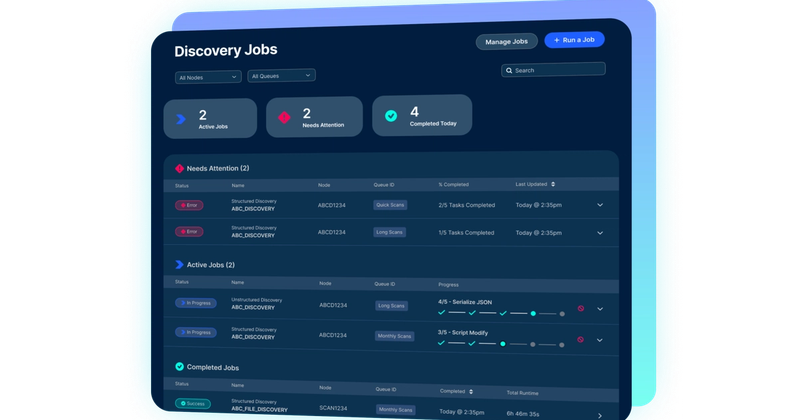Select the Completed Today summary card
Image resolution: width=800 pixels, height=420 pixels.
click(x=422, y=115)
